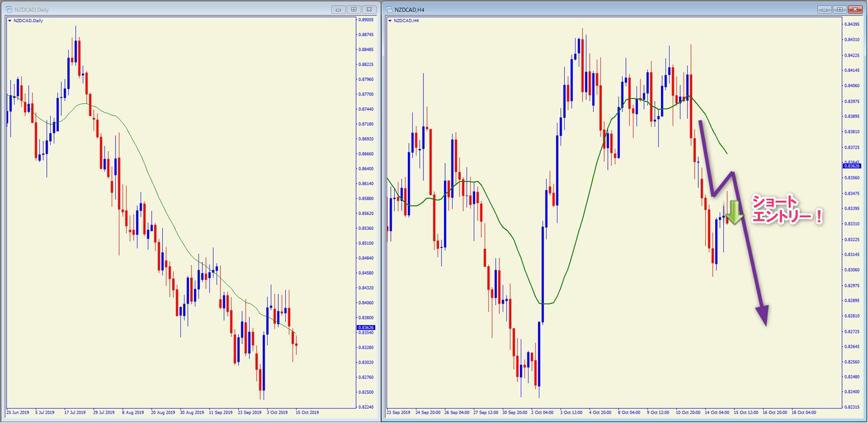The image size is (868, 423).
Task: Restore the NZDCAD,Daily chart window size
Action: coord(354,10)
